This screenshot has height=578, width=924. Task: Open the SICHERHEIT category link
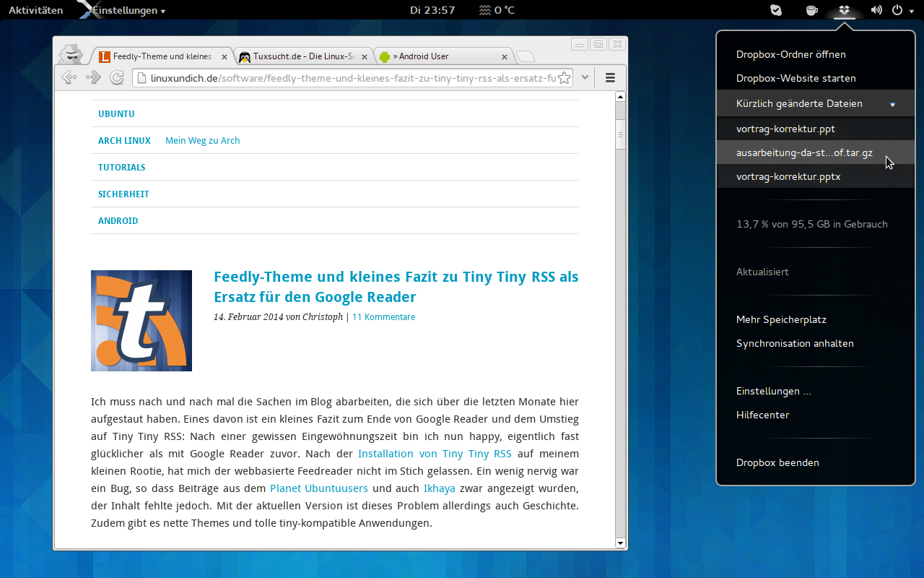tap(123, 194)
